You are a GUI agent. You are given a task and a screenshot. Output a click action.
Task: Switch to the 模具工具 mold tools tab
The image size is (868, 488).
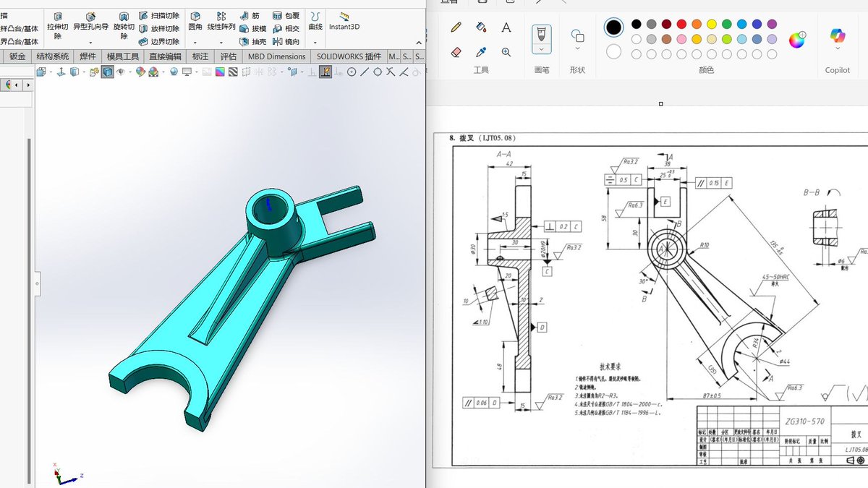coord(123,56)
